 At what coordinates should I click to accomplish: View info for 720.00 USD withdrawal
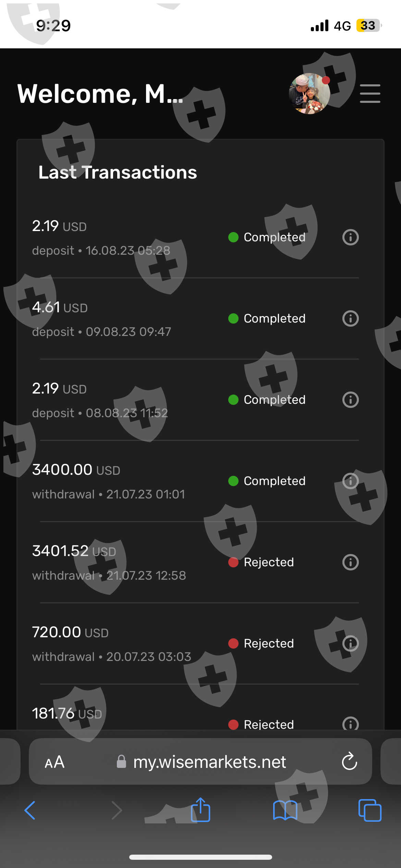coord(350,643)
